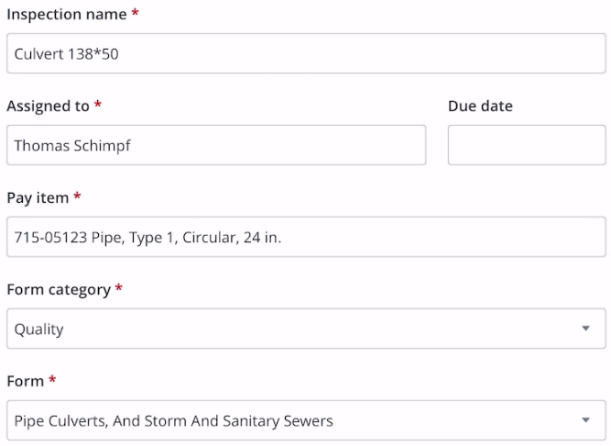The image size is (611, 446).
Task: Select the "Quality" category value
Action: point(39,329)
